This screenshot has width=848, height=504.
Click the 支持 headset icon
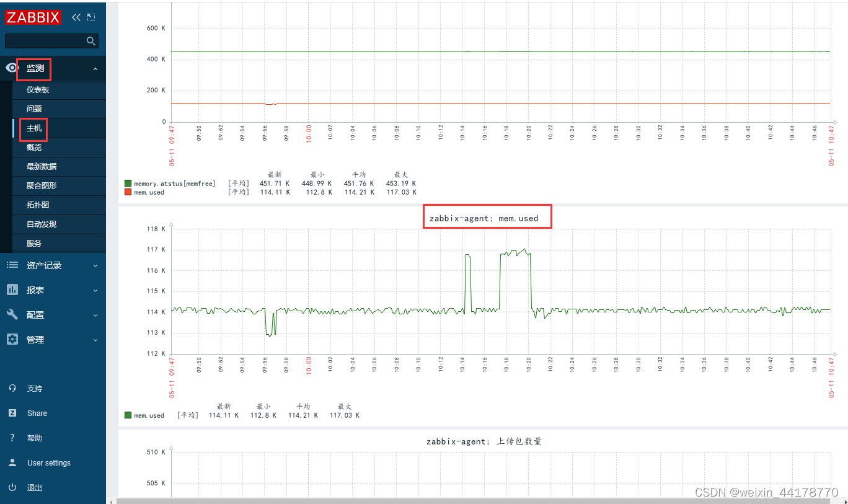12,388
